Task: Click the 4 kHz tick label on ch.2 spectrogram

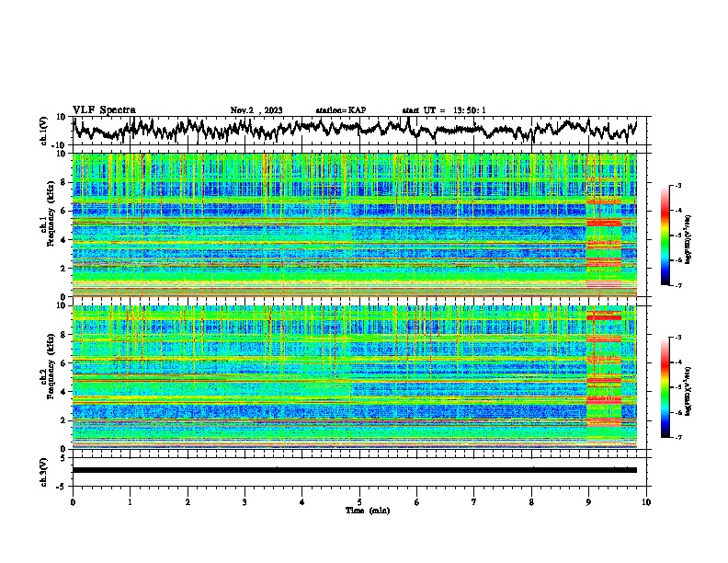Action: [63, 392]
